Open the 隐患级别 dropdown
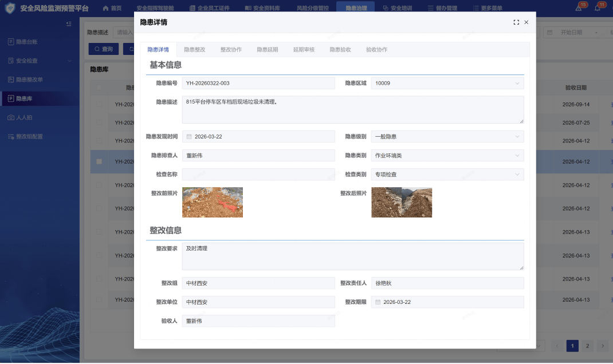The image size is (613, 364). click(447, 137)
